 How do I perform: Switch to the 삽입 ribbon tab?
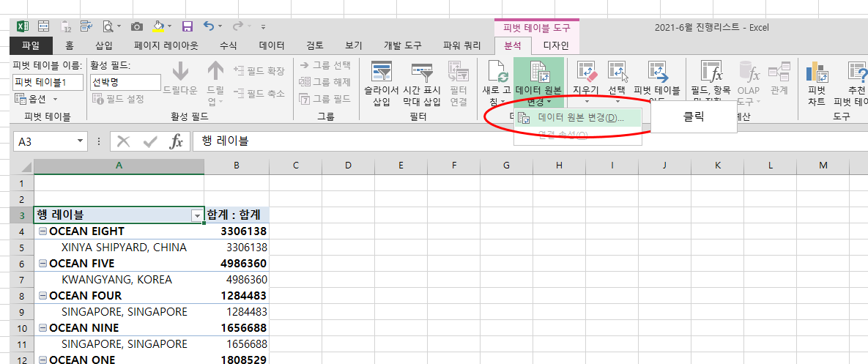pos(103,45)
